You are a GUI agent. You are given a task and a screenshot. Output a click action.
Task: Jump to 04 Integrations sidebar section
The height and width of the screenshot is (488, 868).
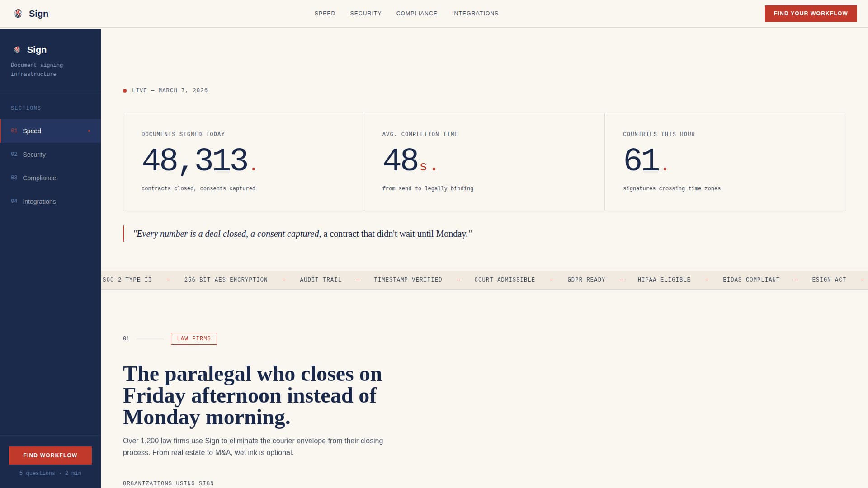39,202
